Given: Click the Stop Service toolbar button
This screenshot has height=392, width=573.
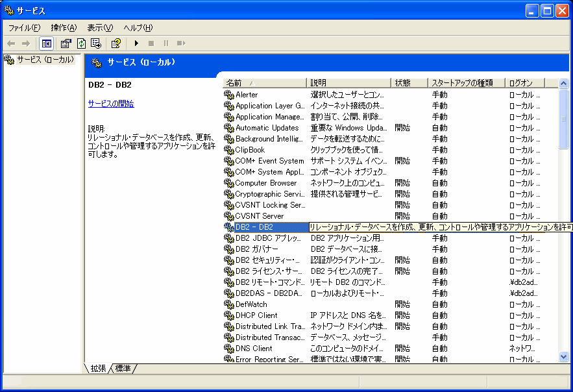Looking at the screenshot, I should 151,43.
